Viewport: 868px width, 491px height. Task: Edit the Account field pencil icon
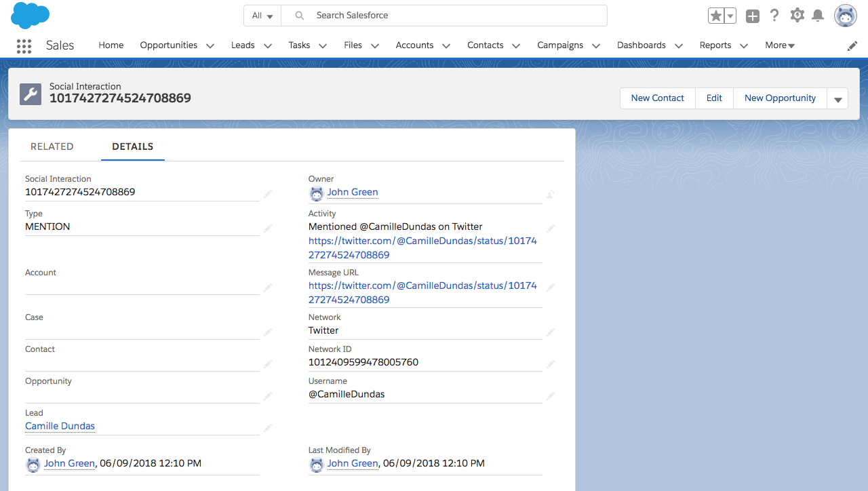[x=268, y=288]
